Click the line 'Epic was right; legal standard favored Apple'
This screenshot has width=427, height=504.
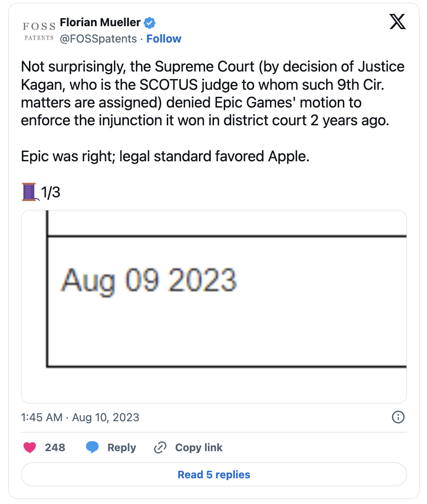click(x=165, y=157)
